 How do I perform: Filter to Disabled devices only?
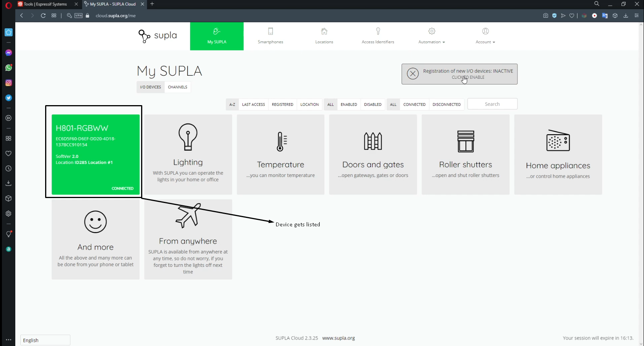click(x=373, y=104)
